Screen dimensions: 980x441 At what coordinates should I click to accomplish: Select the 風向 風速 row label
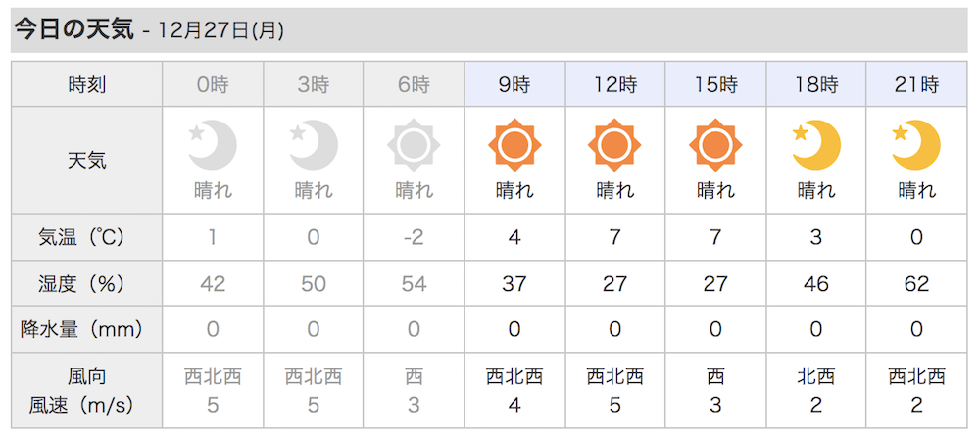(86, 391)
